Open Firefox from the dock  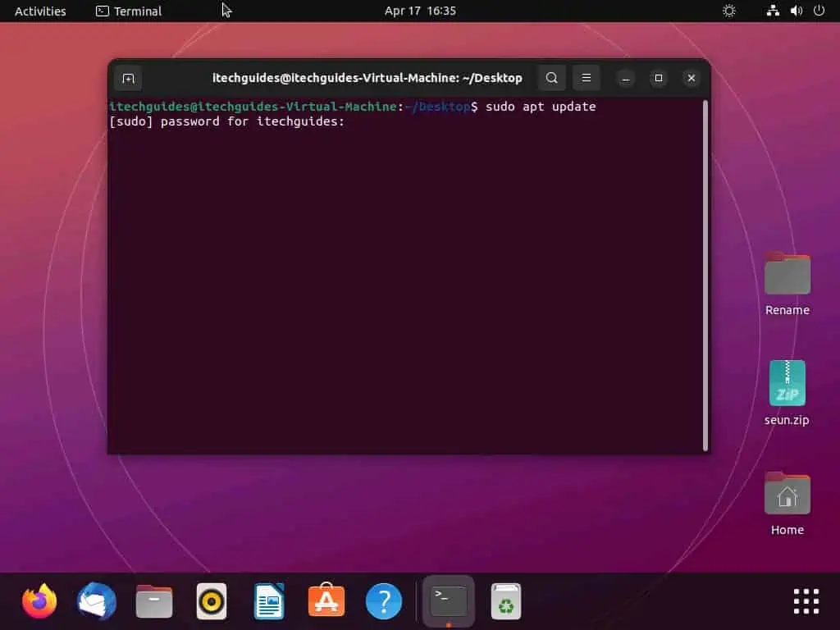point(39,601)
